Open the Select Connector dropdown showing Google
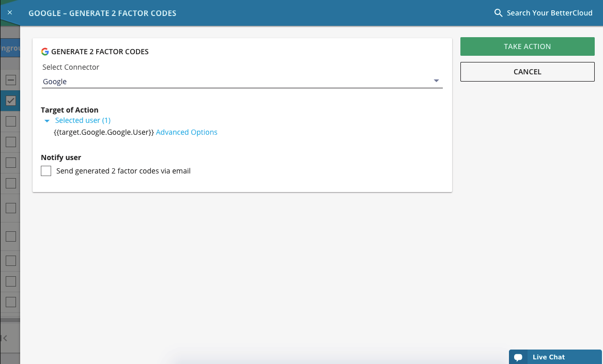The image size is (603, 364). point(242,82)
